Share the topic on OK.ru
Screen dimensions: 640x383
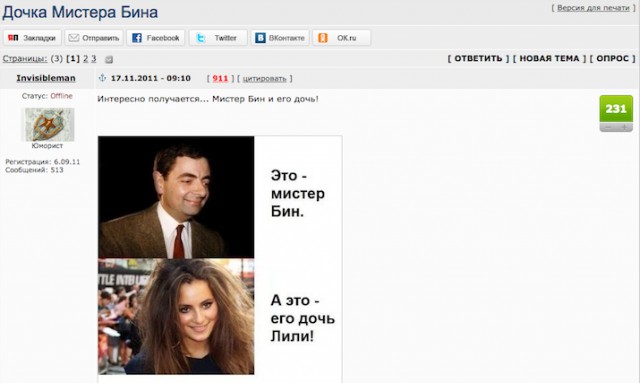342,38
